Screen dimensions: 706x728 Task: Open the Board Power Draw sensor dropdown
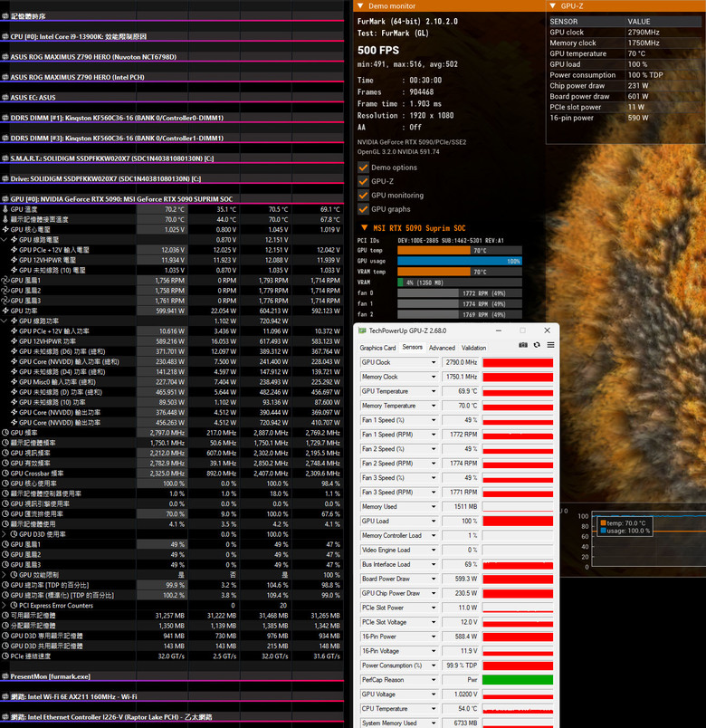click(434, 579)
